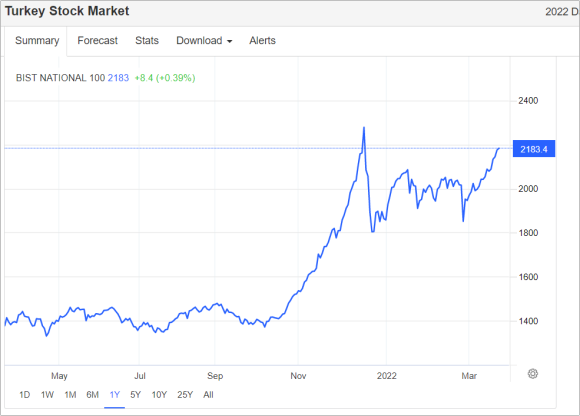Open the Stats tab
The image size is (580, 416).
click(x=147, y=41)
